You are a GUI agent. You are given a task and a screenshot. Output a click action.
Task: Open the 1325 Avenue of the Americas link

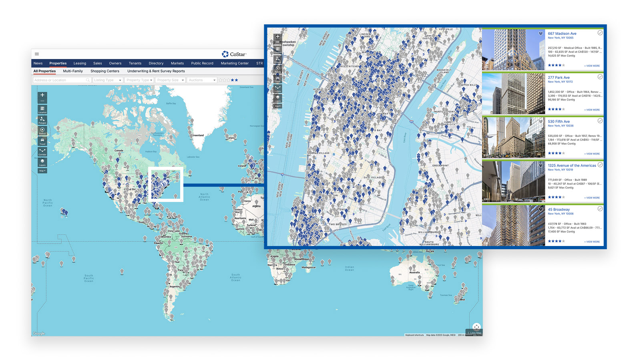(572, 166)
